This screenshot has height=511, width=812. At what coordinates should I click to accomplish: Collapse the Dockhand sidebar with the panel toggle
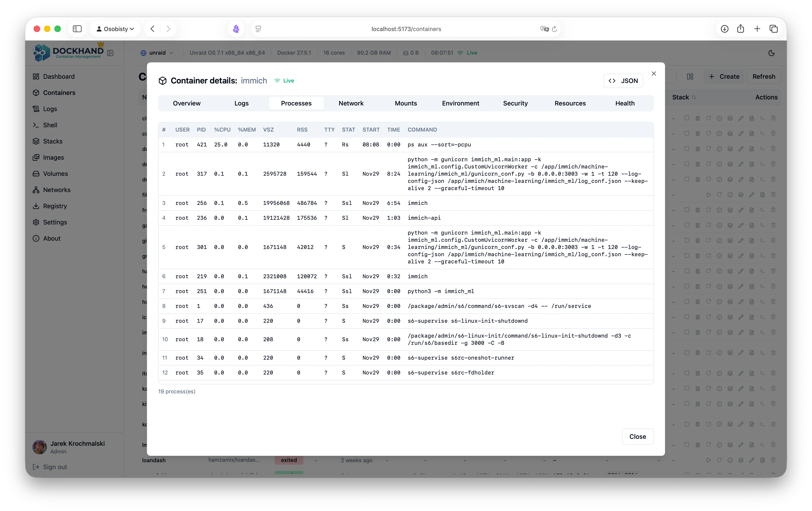[x=110, y=53]
